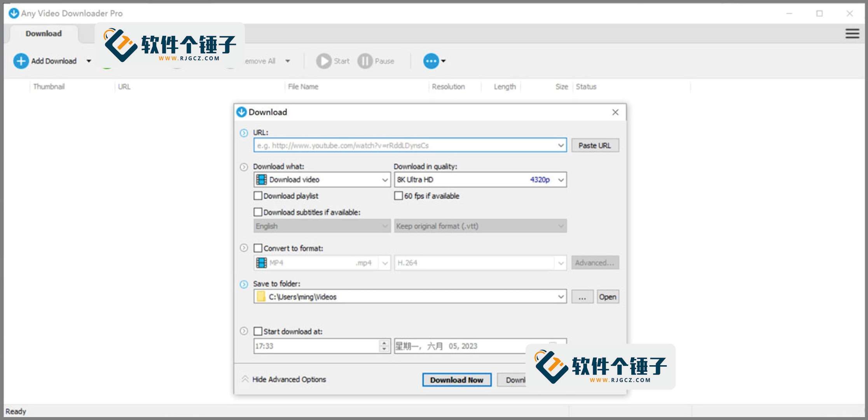868x420 pixels.
Task: Increase the start time with the stepper
Action: (384, 343)
